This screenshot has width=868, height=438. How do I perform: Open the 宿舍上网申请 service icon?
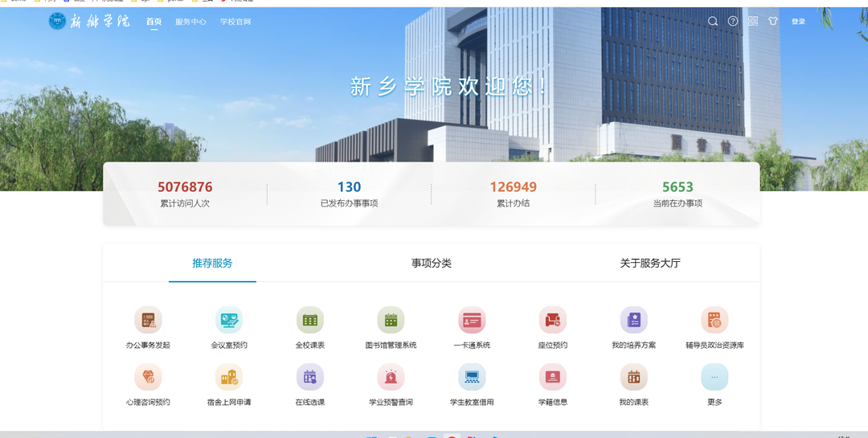click(x=228, y=377)
